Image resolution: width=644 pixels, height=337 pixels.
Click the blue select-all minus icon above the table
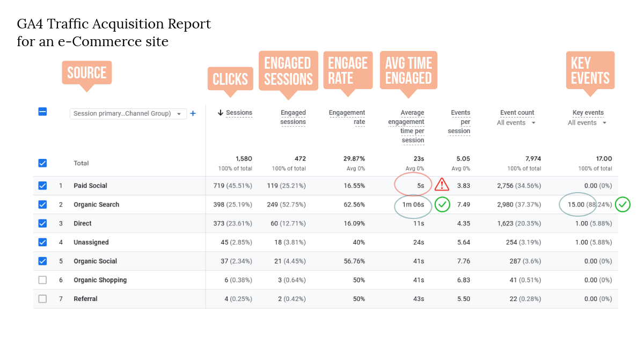coord(42,112)
